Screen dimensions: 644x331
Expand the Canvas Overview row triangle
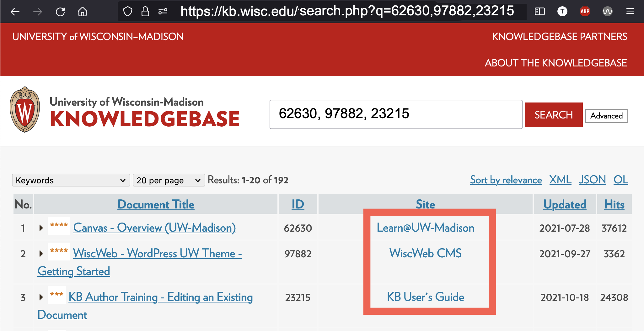[x=41, y=228]
